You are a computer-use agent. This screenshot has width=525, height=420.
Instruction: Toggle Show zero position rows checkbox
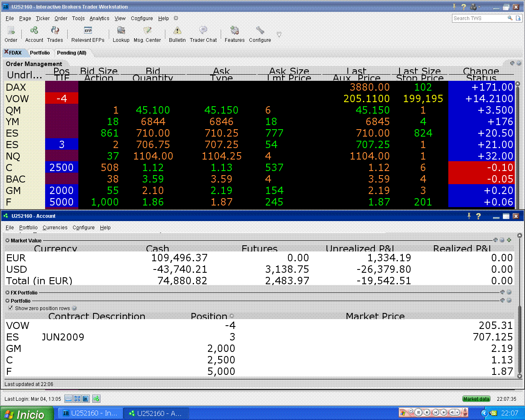pos(11,308)
